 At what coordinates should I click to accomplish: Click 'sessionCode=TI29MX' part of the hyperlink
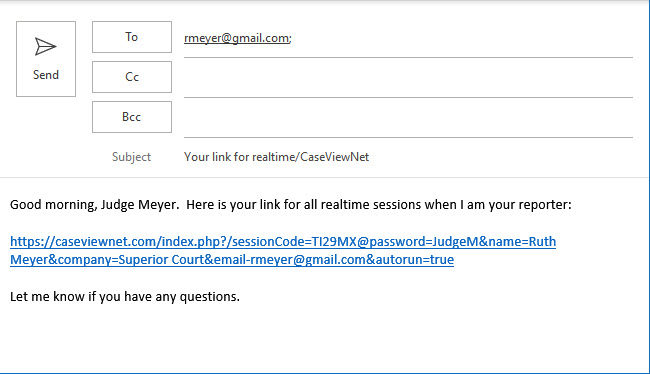294,241
